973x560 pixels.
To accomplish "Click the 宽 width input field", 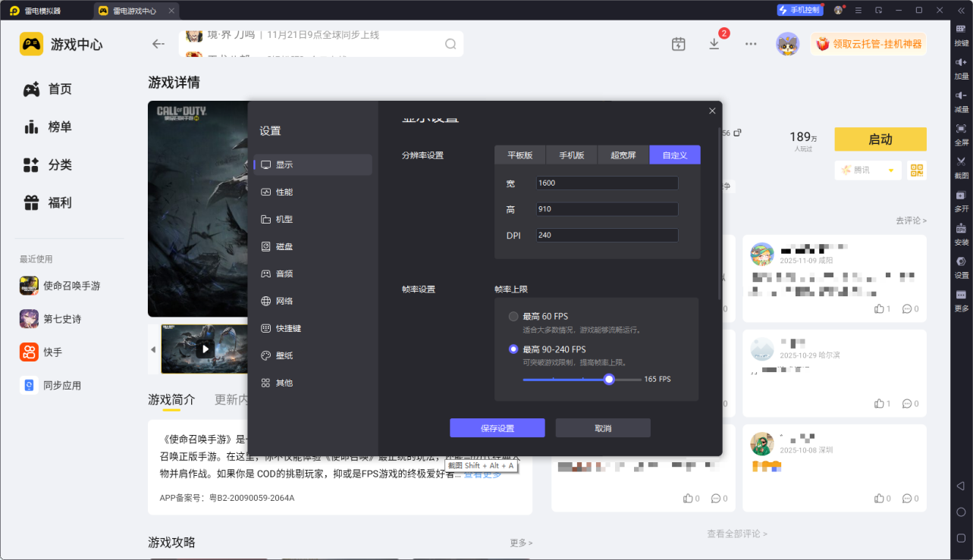I will [x=607, y=183].
